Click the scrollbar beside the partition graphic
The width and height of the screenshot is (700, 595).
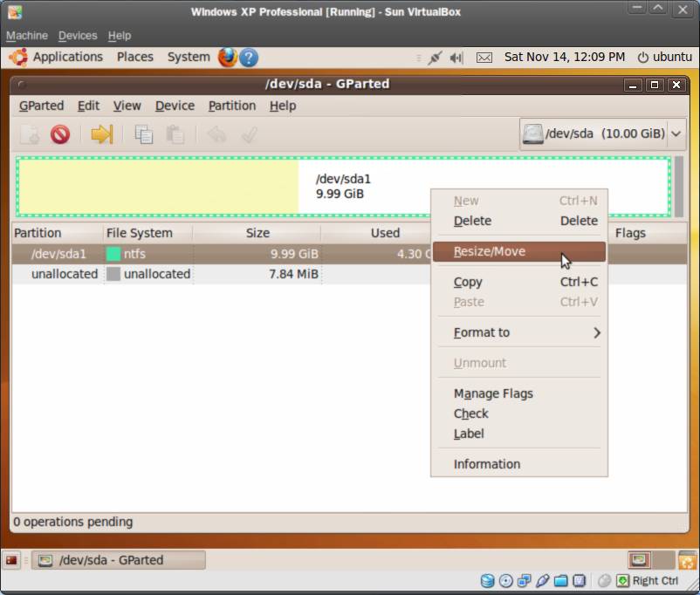tap(679, 187)
